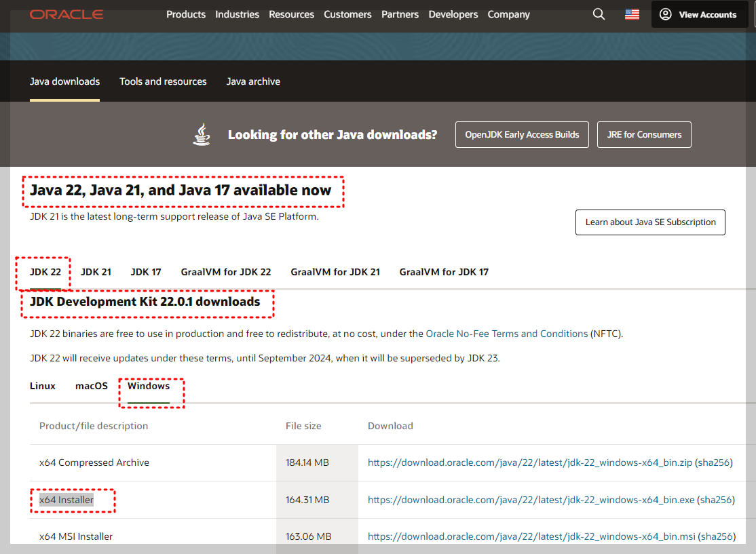
Task: Click 'Product/file description' column header
Action: pyautogui.click(x=94, y=426)
